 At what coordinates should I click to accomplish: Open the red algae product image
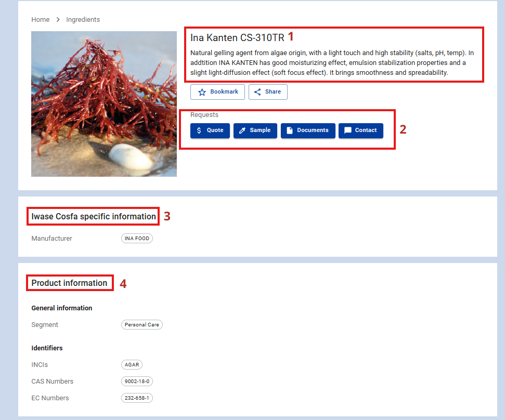(104, 103)
